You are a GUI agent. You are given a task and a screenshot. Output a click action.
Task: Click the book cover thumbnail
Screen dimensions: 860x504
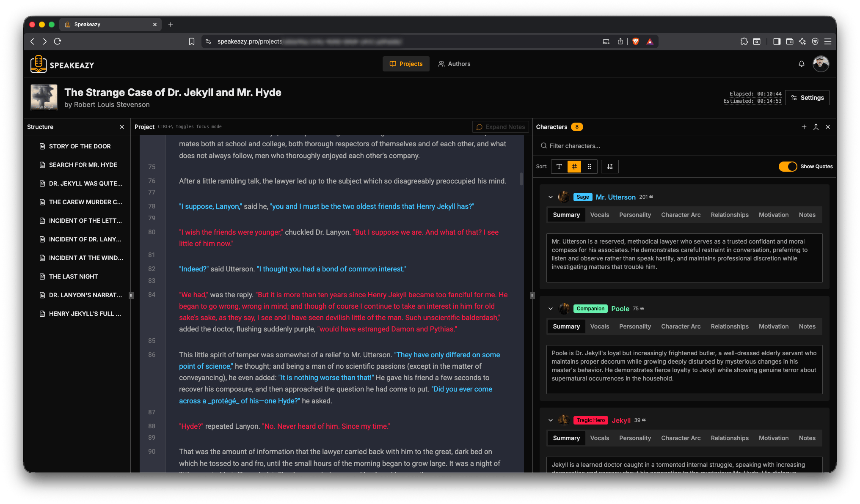click(x=44, y=97)
